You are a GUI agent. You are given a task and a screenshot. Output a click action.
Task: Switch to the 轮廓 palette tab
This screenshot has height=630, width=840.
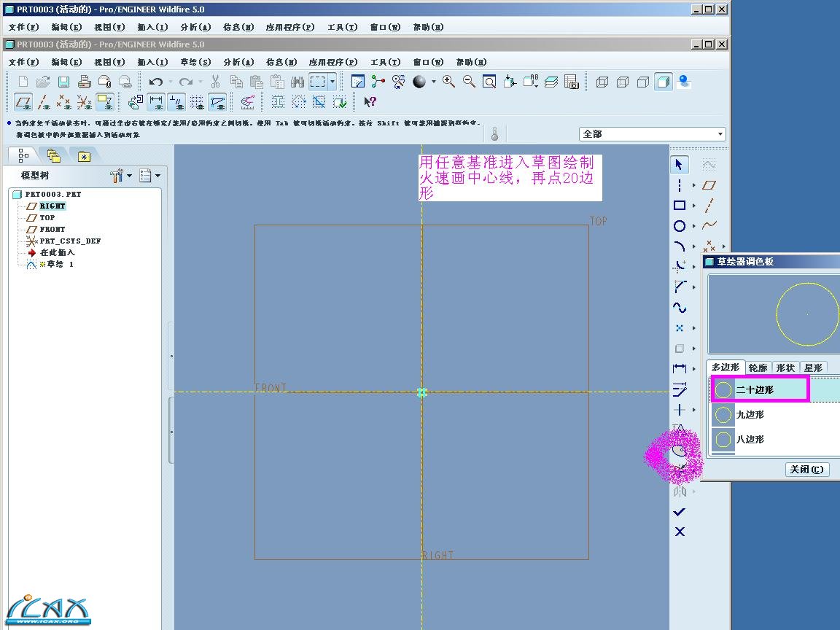click(758, 367)
